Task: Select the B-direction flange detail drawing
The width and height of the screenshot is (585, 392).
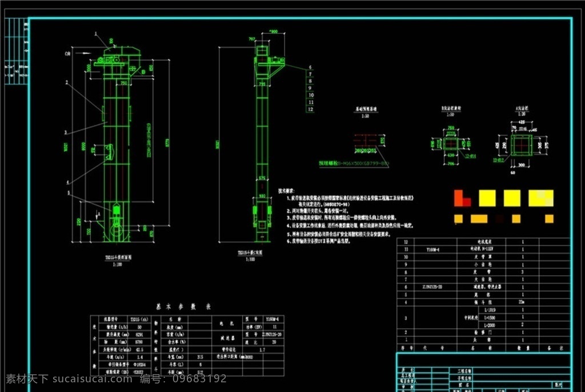Action: (x=451, y=144)
